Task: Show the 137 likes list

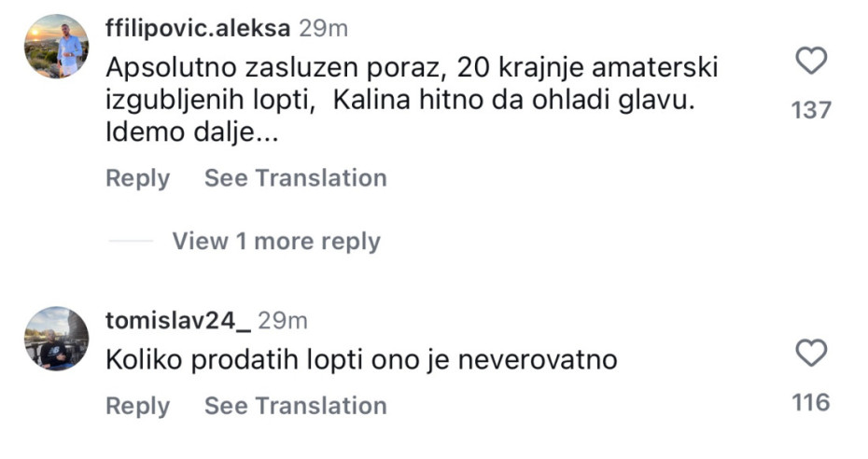Action: 810,110
